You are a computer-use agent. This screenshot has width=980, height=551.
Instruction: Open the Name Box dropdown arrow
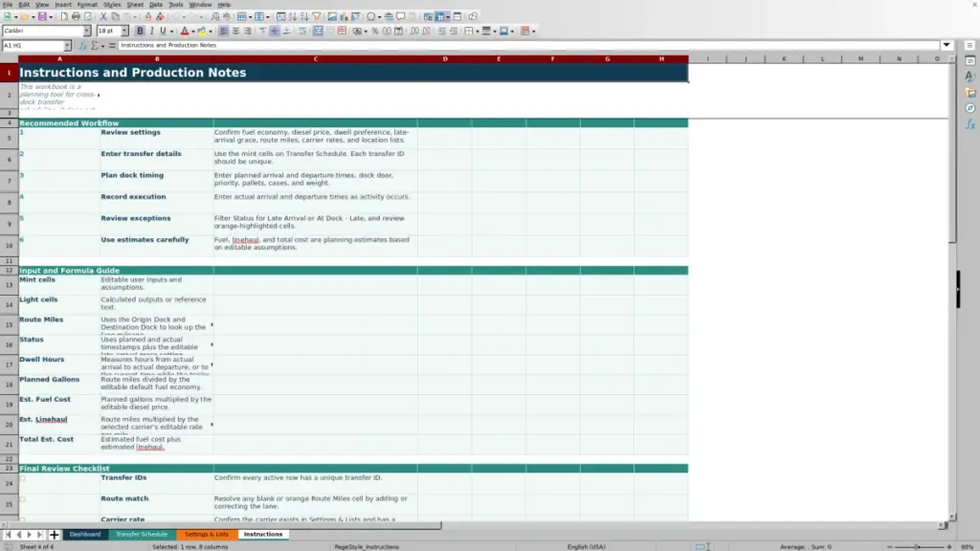(x=67, y=46)
